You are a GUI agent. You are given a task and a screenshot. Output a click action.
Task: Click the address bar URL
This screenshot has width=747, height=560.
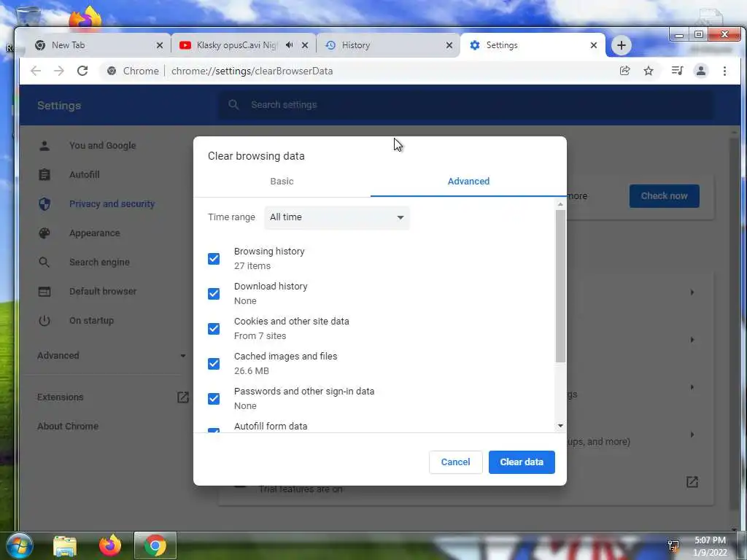pos(252,71)
